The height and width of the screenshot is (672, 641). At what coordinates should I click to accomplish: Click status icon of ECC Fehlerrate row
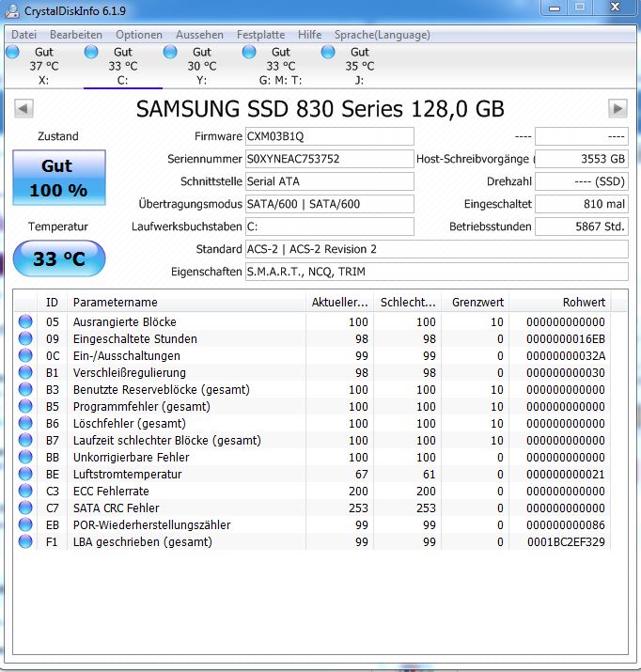pos(25,491)
